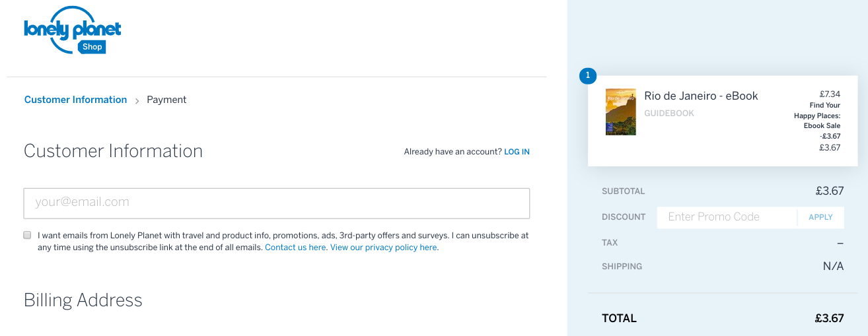Focus the your@email.com input field
The image size is (868, 336).
coord(276,203)
